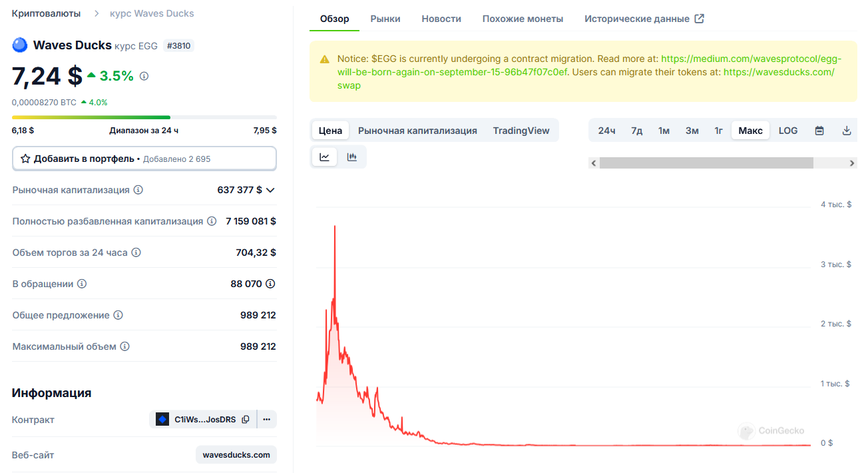Image resolution: width=868 pixels, height=473 pixels.
Task: Click the 1 тыс. $ axis label
Action: point(835,384)
